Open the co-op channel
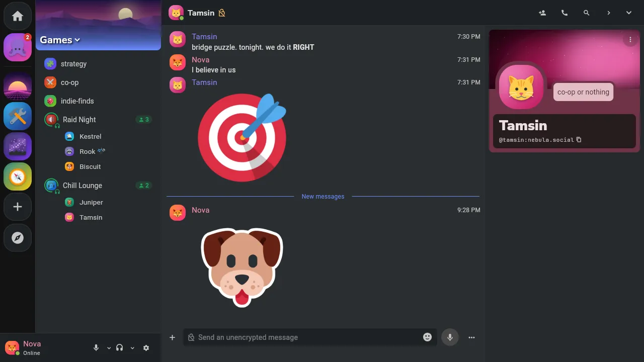Image resolution: width=644 pixels, height=362 pixels. coord(99,82)
